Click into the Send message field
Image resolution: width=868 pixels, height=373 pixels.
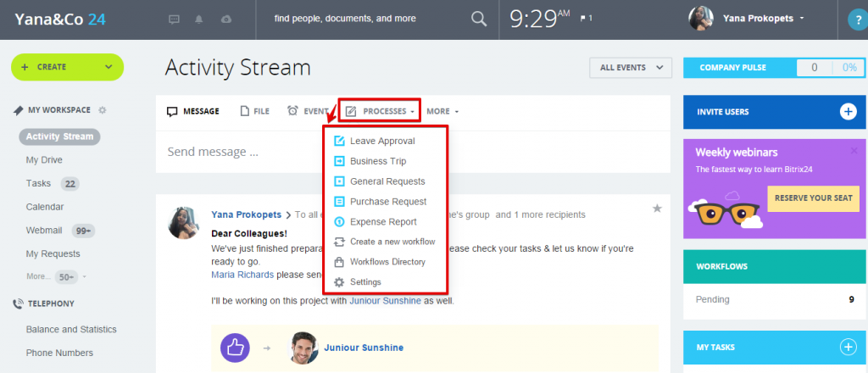click(x=413, y=152)
